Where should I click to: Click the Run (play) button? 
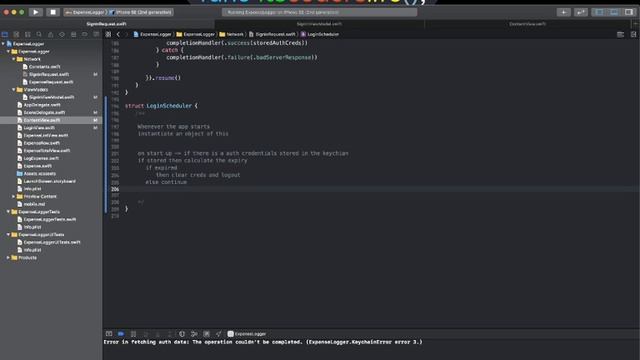coord(36,12)
